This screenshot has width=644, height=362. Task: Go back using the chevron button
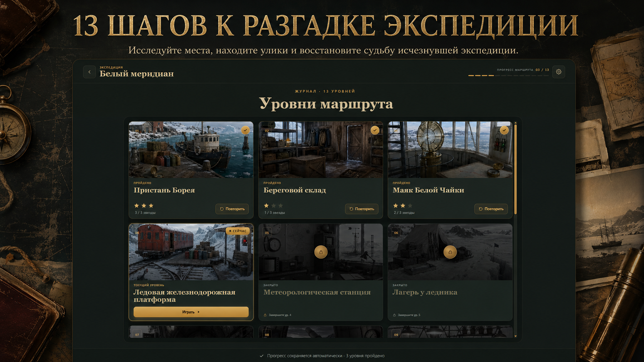89,72
